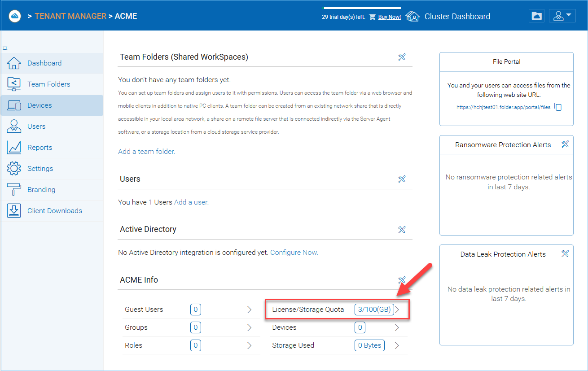The image size is (588, 371).
Task: Click the File Portal panel title
Action: pos(506,61)
